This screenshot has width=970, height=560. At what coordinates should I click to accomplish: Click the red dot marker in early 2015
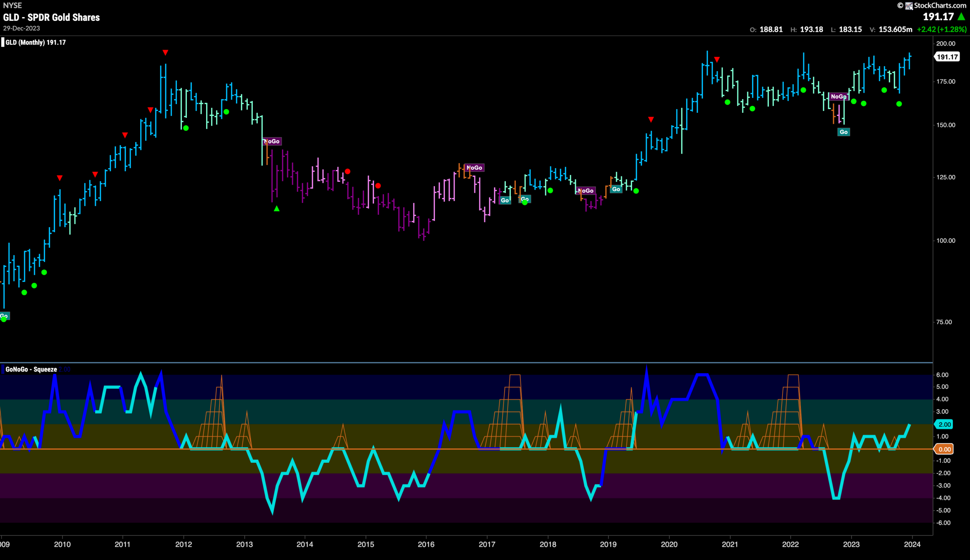pyautogui.click(x=378, y=186)
